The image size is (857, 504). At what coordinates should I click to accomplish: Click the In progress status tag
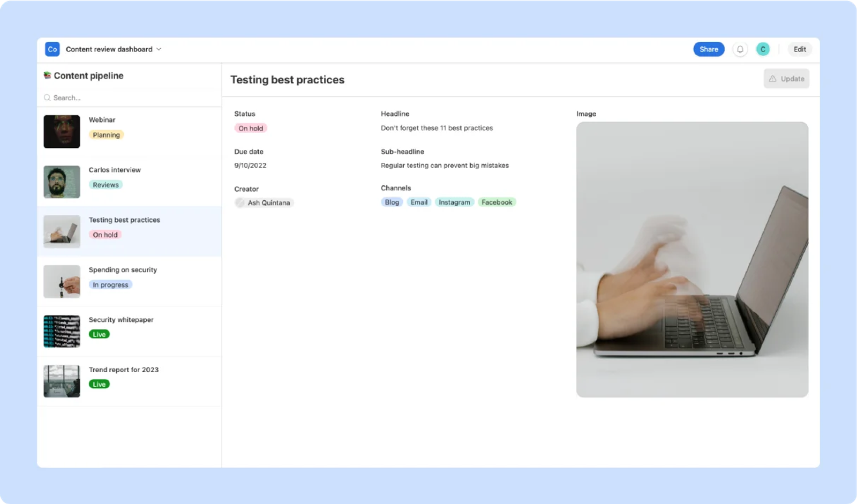pos(110,285)
